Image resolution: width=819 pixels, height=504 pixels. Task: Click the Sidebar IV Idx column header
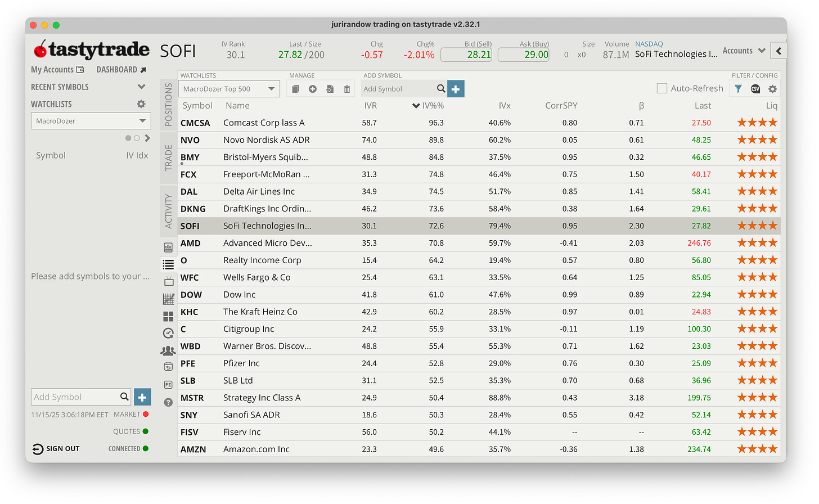tap(137, 155)
